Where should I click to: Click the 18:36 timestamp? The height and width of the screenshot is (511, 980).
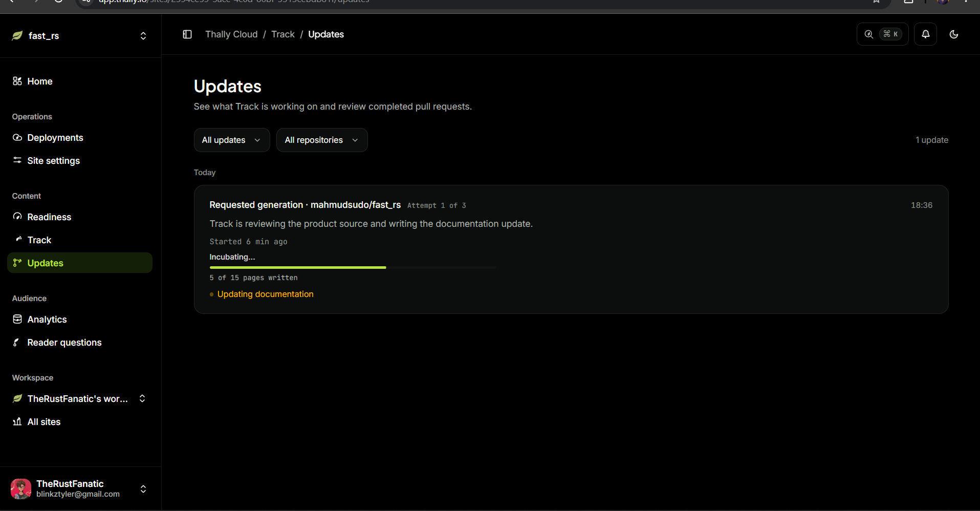tap(922, 205)
